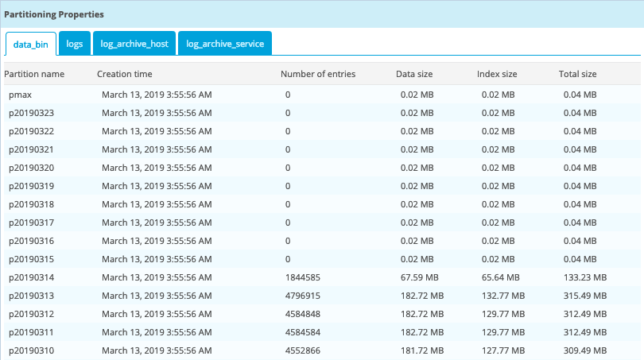Click the Partition name column header

click(x=34, y=74)
